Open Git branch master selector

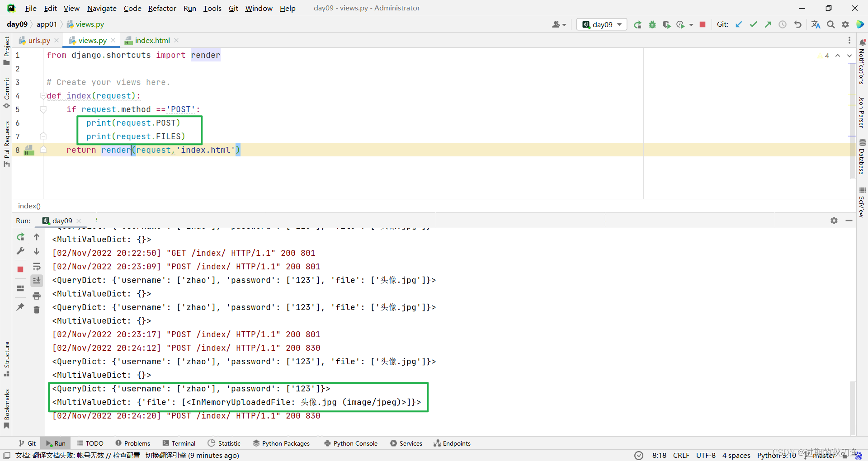point(821,455)
